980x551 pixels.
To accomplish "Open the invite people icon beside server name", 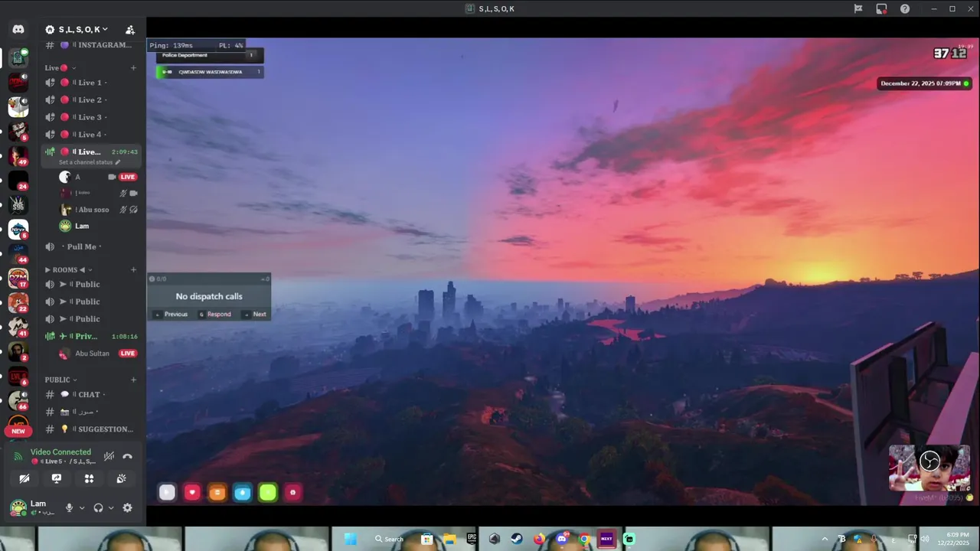I will [130, 30].
